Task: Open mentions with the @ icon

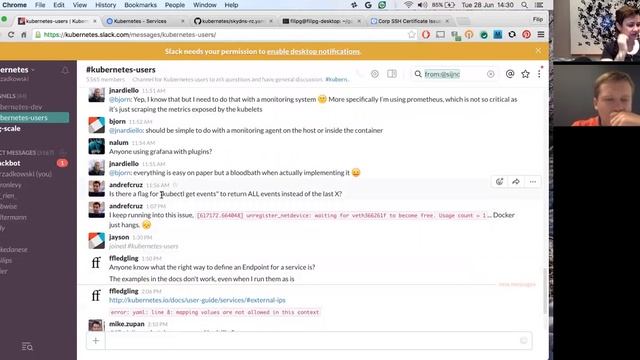Action: (x=510, y=74)
